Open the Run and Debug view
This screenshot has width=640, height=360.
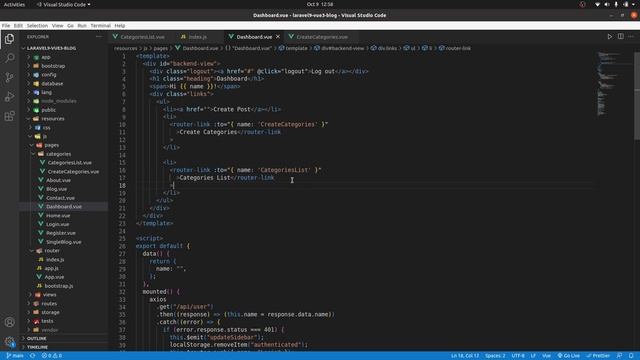[x=9, y=97]
